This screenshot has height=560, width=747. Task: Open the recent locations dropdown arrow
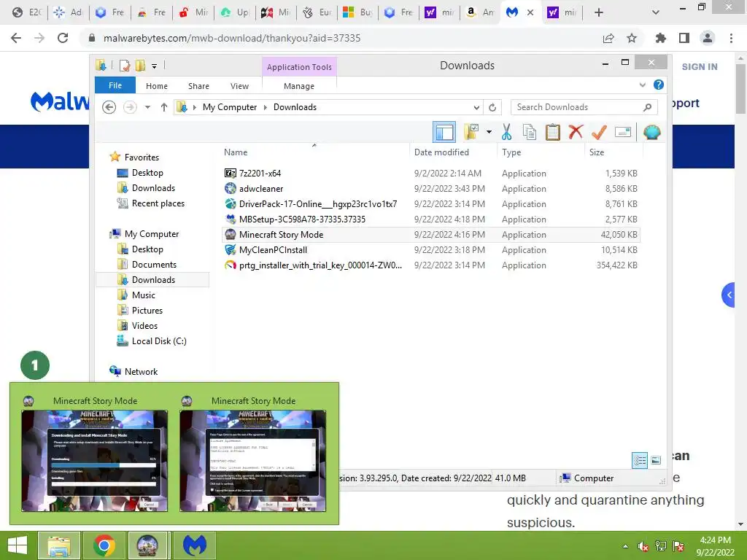pyautogui.click(x=147, y=107)
